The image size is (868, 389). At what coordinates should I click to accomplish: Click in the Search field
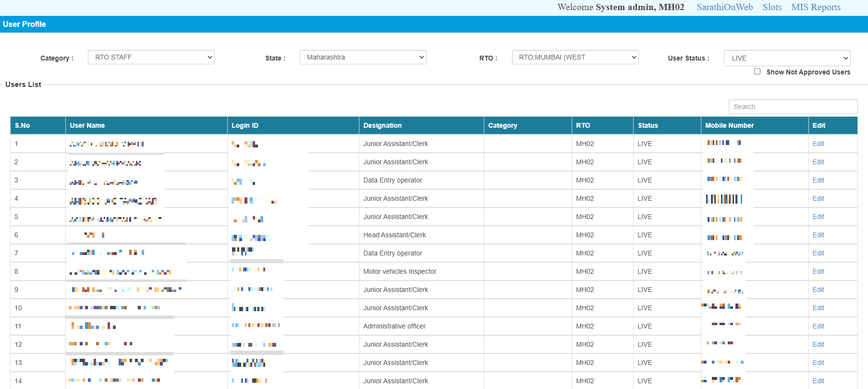[x=793, y=107]
